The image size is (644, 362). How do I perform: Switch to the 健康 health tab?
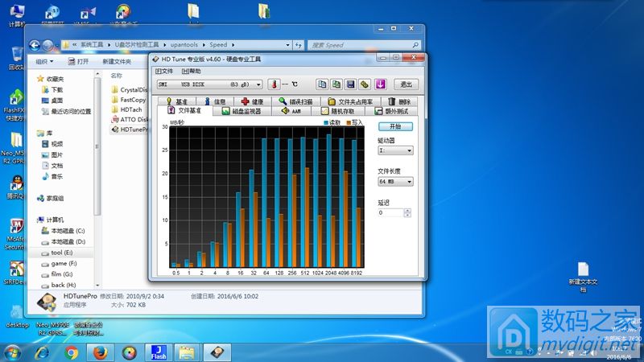(x=253, y=101)
